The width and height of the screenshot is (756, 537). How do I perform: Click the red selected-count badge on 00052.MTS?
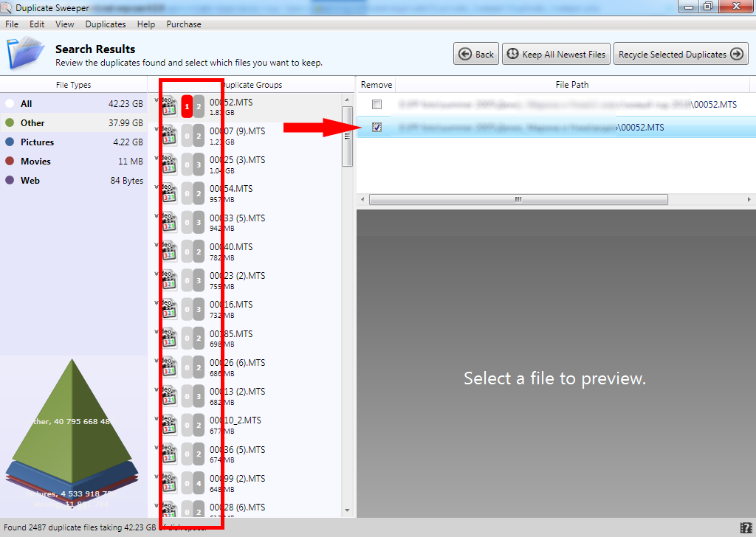click(187, 106)
